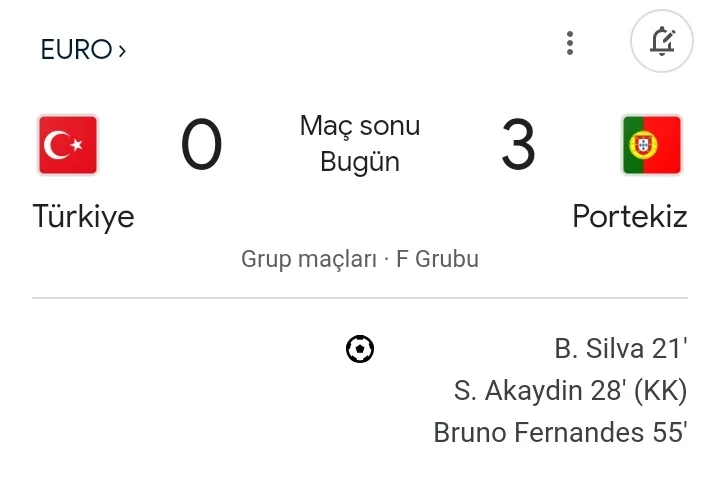Click the (KK) own-goal marker
The image size is (720, 488).
pyautogui.click(x=661, y=391)
